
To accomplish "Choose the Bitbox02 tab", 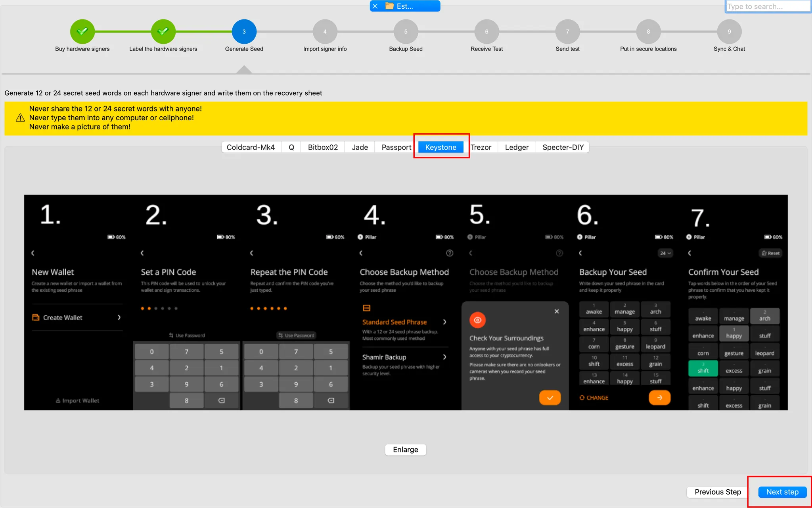I will 323,147.
